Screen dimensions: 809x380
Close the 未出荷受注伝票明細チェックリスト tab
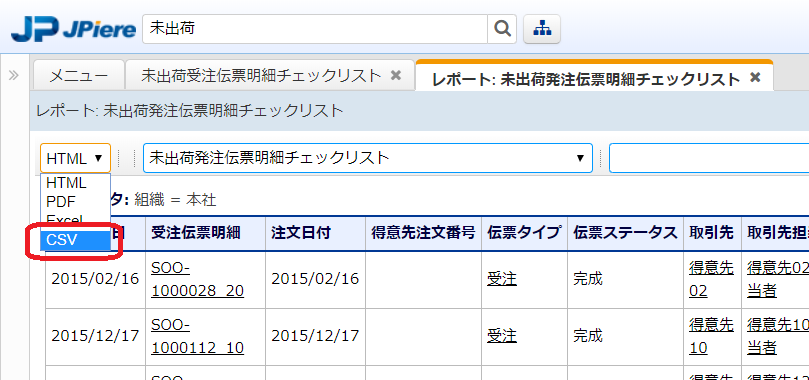(x=396, y=76)
